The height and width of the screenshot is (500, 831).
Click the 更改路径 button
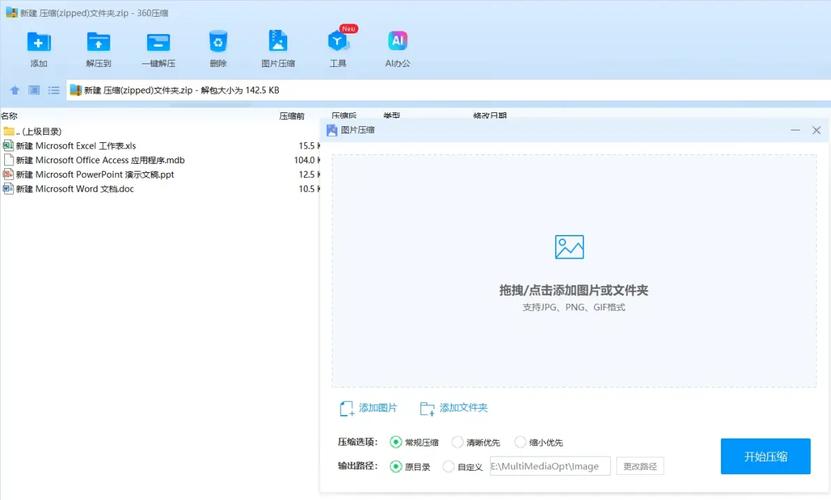coord(641,467)
